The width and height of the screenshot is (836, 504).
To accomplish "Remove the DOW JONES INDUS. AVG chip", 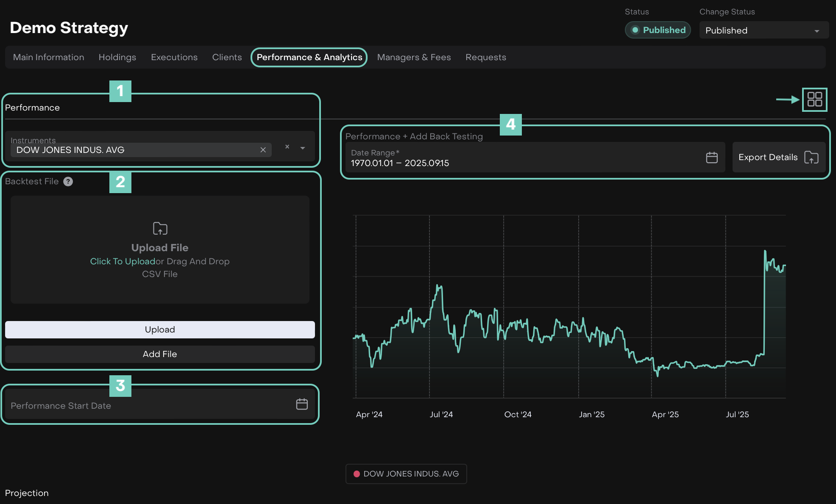I will [x=263, y=150].
